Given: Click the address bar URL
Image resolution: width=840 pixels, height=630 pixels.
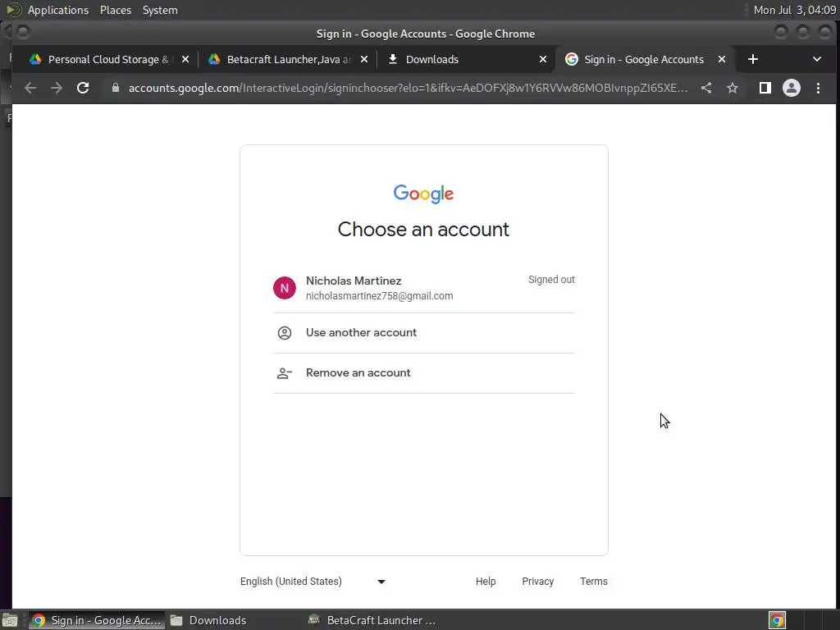Looking at the screenshot, I should [408, 88].
